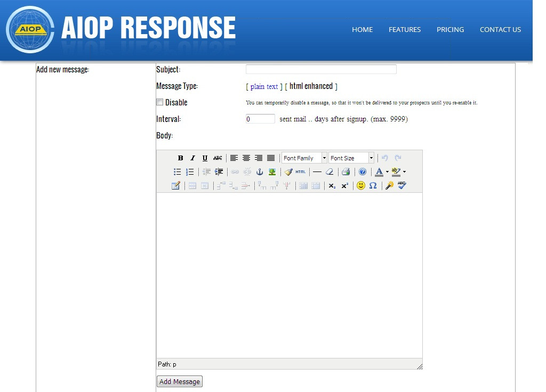This screenshot has width=546, height=392.
Task: Expand the text color picker arrow
Action: pos(387,171)
